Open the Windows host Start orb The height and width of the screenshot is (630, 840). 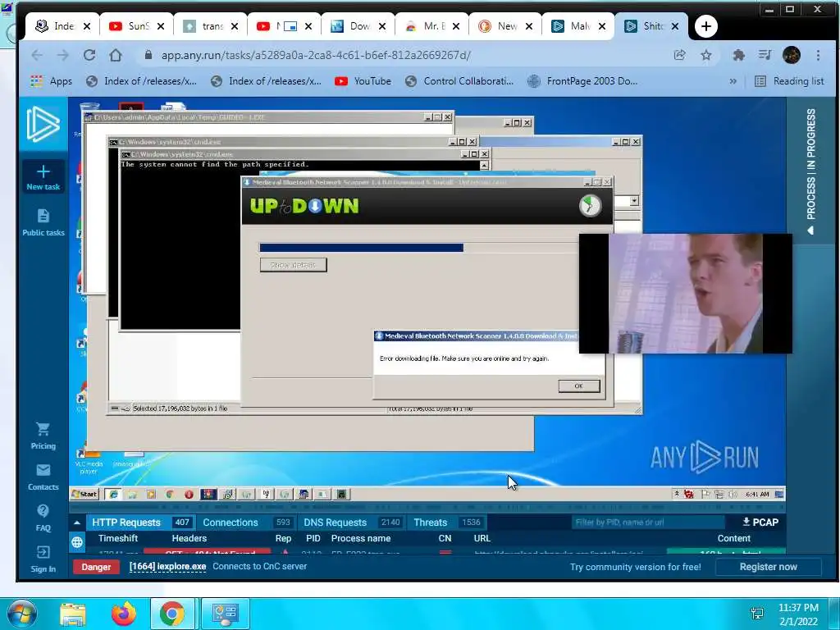[21, 614]
